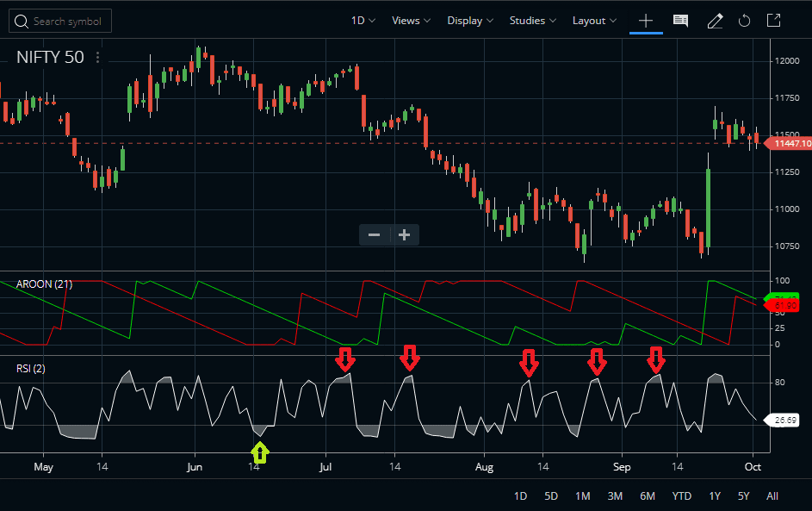Click the refresh chart icon

(744, 21)
